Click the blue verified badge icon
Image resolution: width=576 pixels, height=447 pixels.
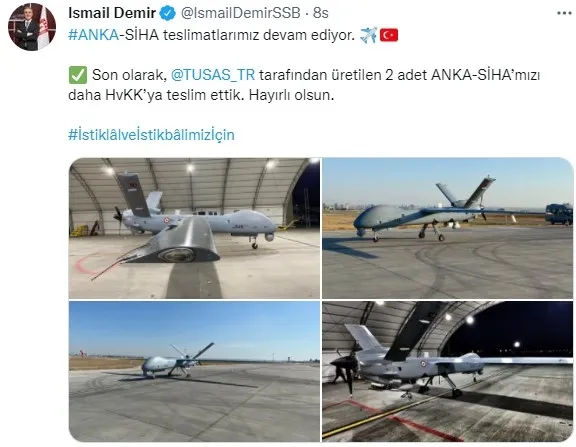pos(168,14)
